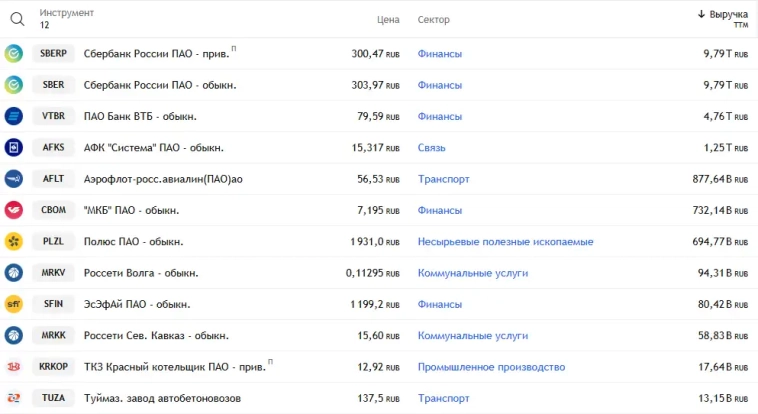Click the SBERP Sberbank logo icon

14,54
